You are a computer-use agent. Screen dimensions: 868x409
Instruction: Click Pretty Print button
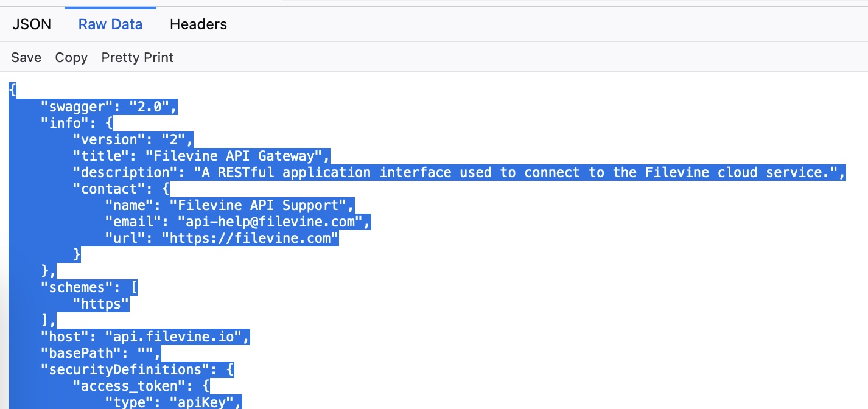pos(138,57)
